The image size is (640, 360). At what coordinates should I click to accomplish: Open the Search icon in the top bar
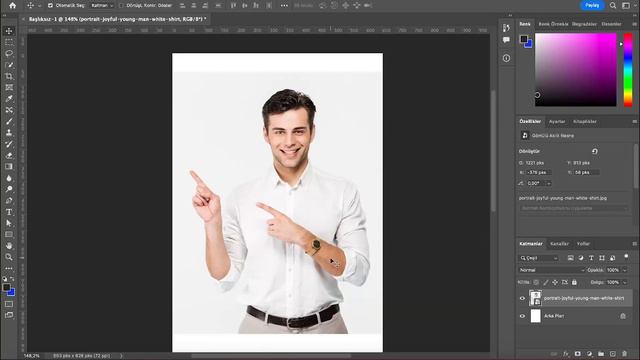[613, 6]
